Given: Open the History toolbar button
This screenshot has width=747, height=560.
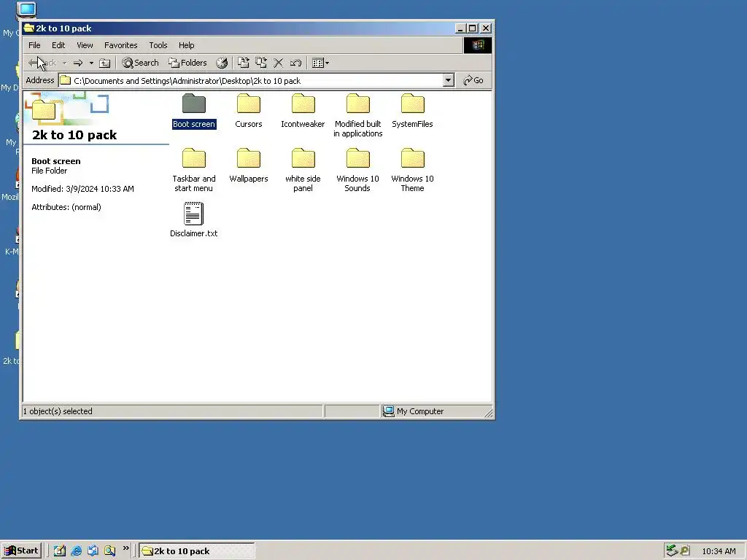Looking at the screenshot, I should (222, 63).
